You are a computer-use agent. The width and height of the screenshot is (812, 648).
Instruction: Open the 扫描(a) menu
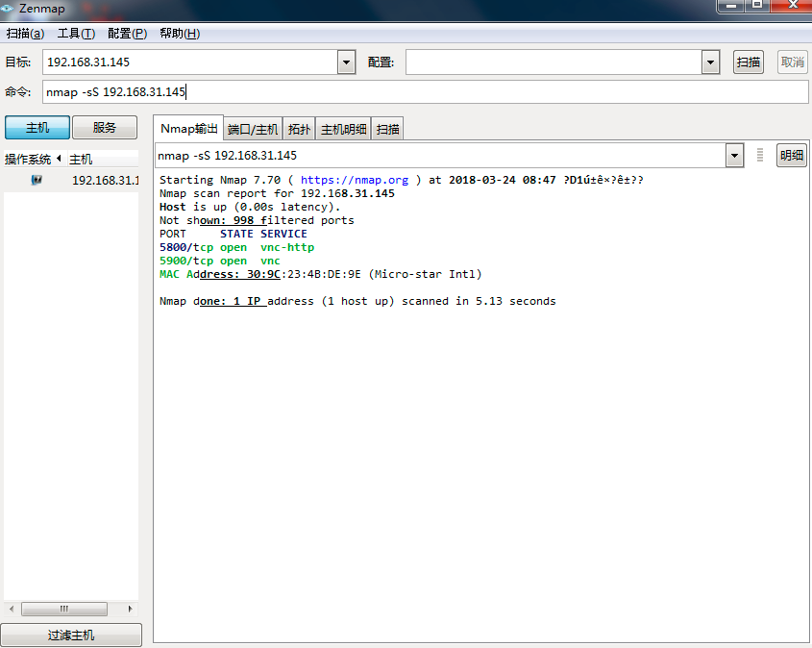[x=25, y=34]
